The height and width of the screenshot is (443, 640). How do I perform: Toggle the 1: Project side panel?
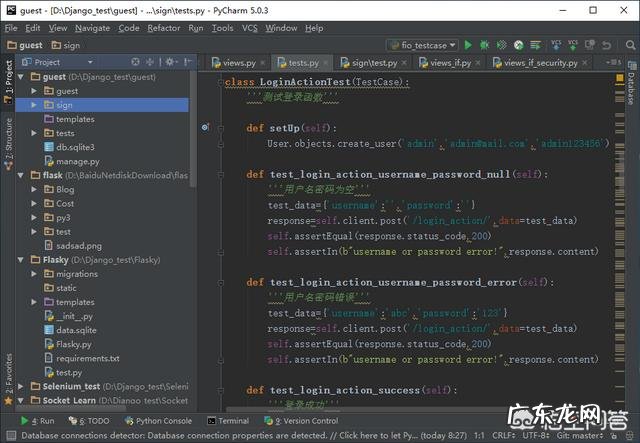click(x=9, y=81)
